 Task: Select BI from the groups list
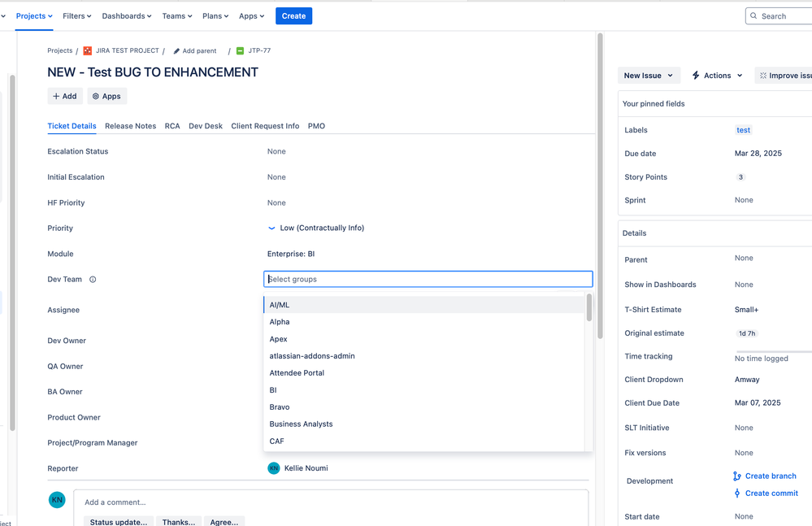(424, 390)
